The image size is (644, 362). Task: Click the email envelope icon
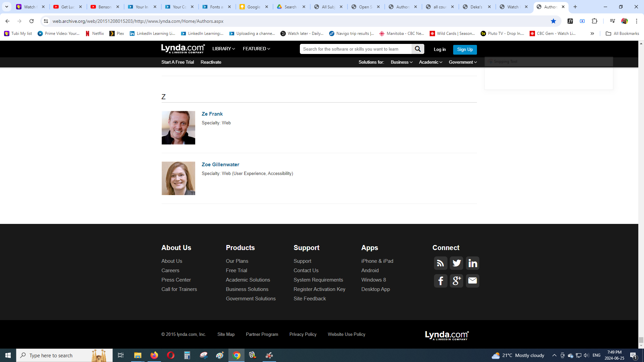pos(472,281)
